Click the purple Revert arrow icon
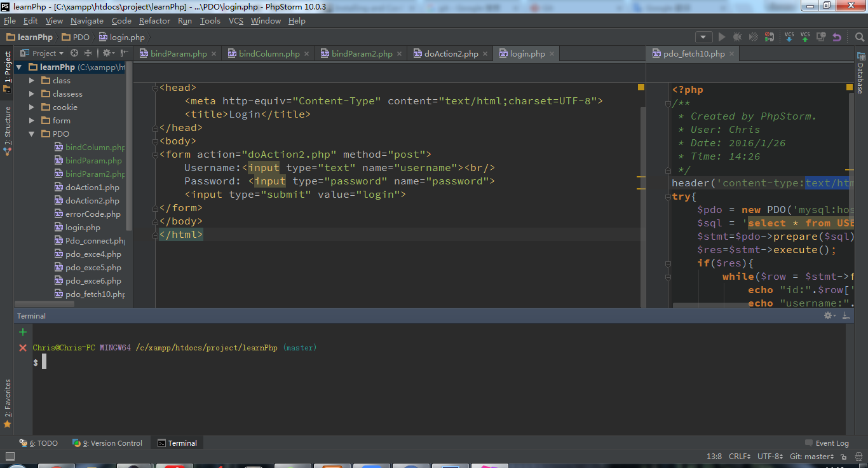868x468 pixels. point(837,37)
